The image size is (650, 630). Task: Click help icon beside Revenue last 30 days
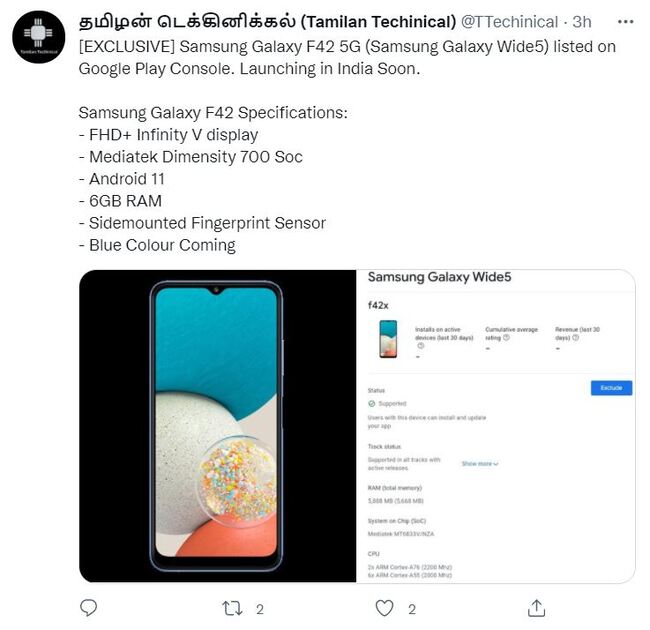(x=575, y=338)
